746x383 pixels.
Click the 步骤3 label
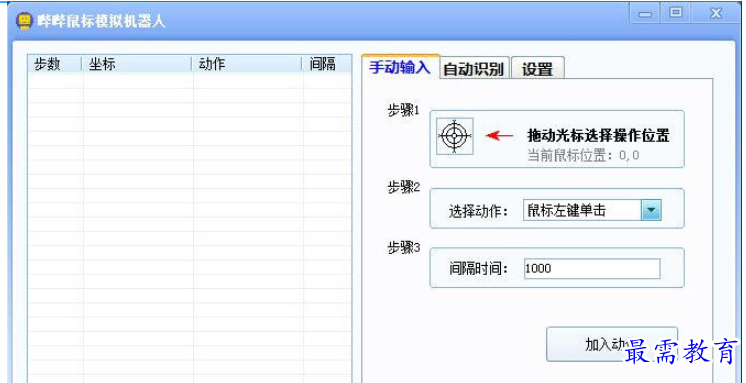(x=403, y=248)
